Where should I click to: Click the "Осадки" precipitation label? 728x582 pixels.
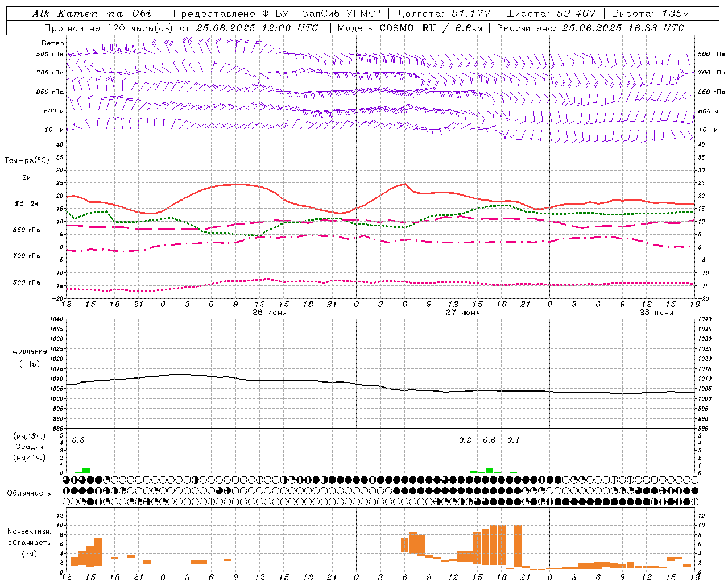point(29,447)
